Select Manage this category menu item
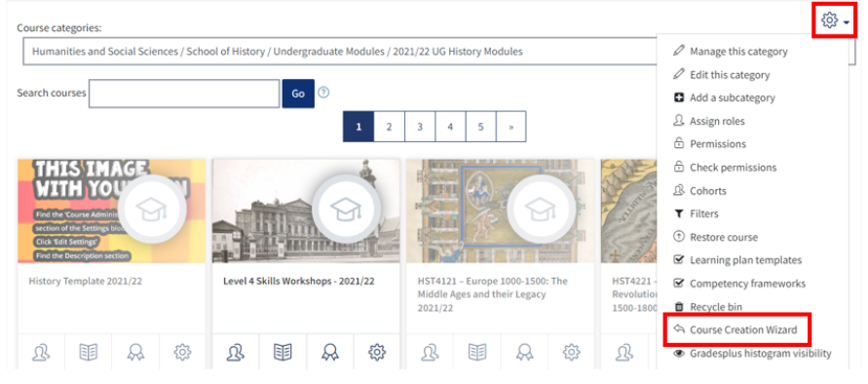Screen dimensions: 868x384 pyautogui.click(x=738, y=52)
